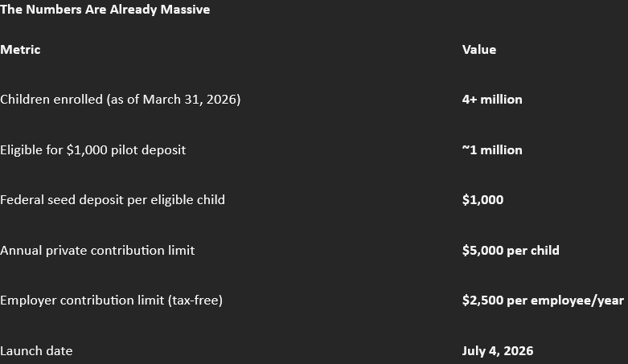
Task: Select the '~1 million' value cell
Action: point(492,149)
